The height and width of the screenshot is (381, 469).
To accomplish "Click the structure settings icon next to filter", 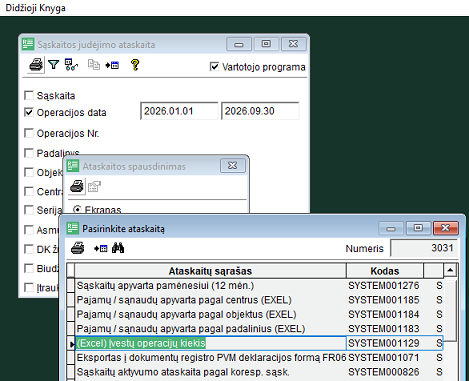I will (x=71, y=65).
